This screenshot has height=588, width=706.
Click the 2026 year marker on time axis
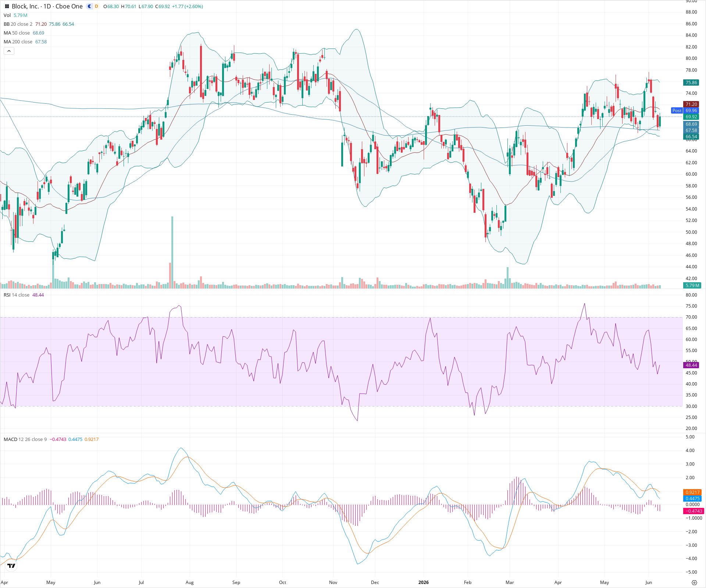click(x=424, y=582)
